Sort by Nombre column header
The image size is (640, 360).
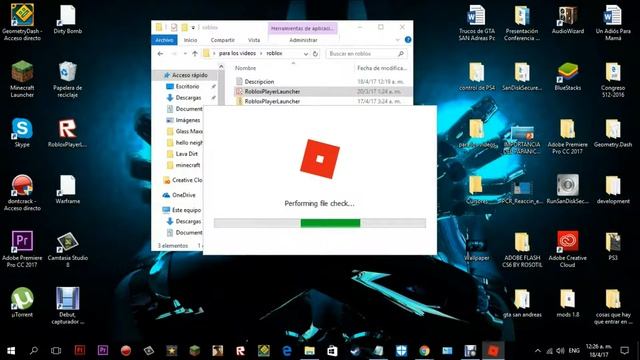(245, 68)
